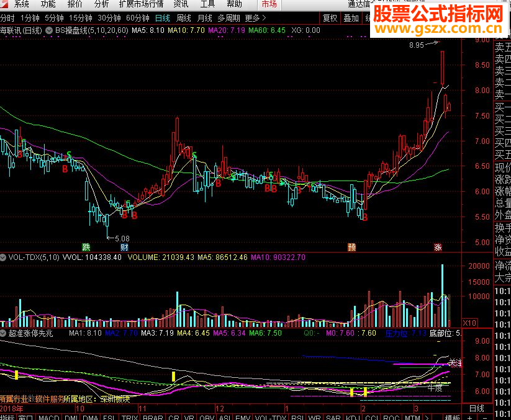This screenshot has width=511, height=420.
Task: Show more indicator tabs with arrow
Action: 427,418
